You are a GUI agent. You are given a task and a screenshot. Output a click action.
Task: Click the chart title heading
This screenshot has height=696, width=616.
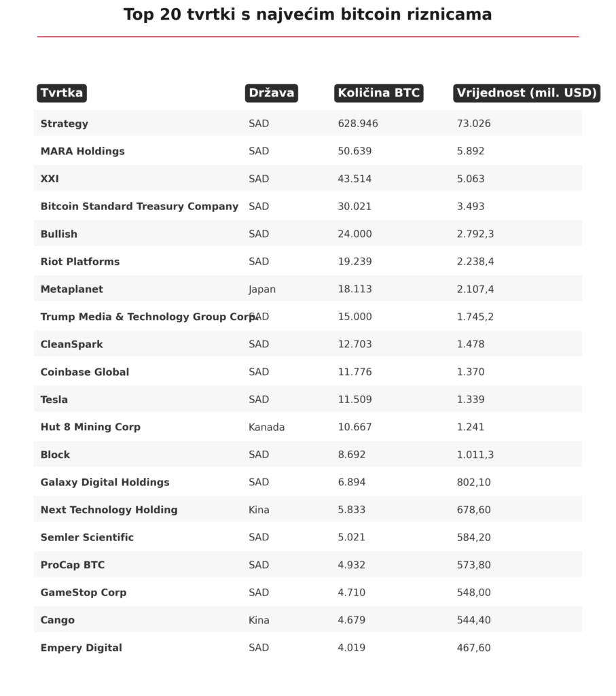pyautogui.click(x=308, y=15)
